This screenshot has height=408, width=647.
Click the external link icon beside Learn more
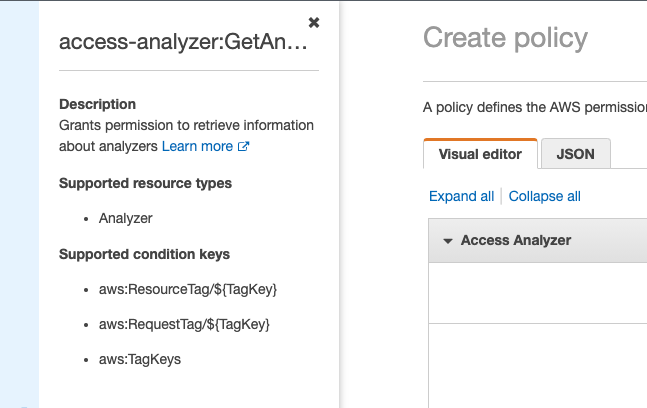pos(243,146)
